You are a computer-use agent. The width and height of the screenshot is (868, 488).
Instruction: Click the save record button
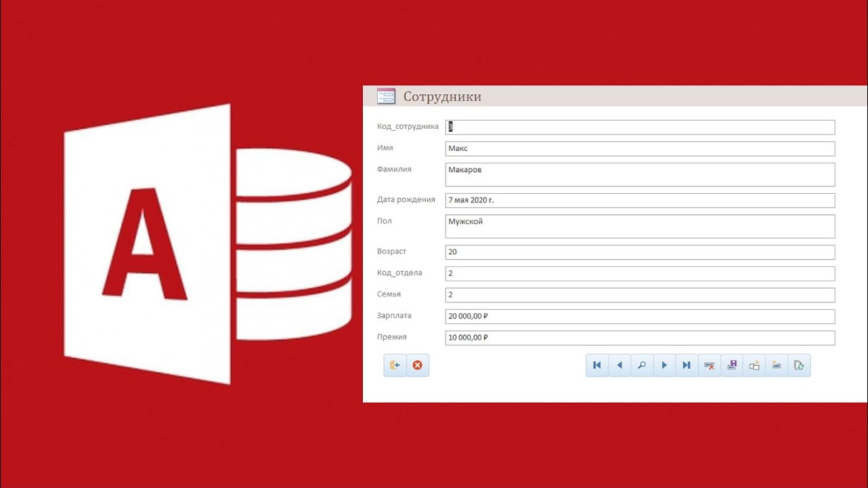[732, 365]
